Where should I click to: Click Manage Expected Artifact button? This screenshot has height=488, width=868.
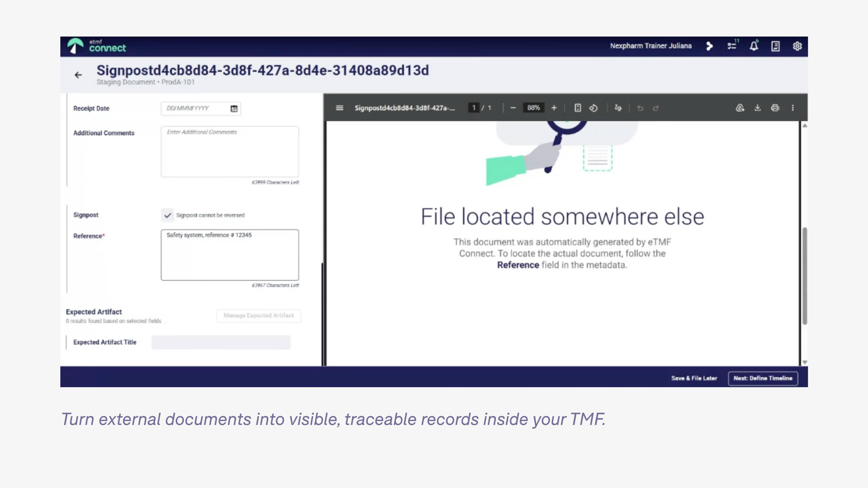(x=259, y=316)
